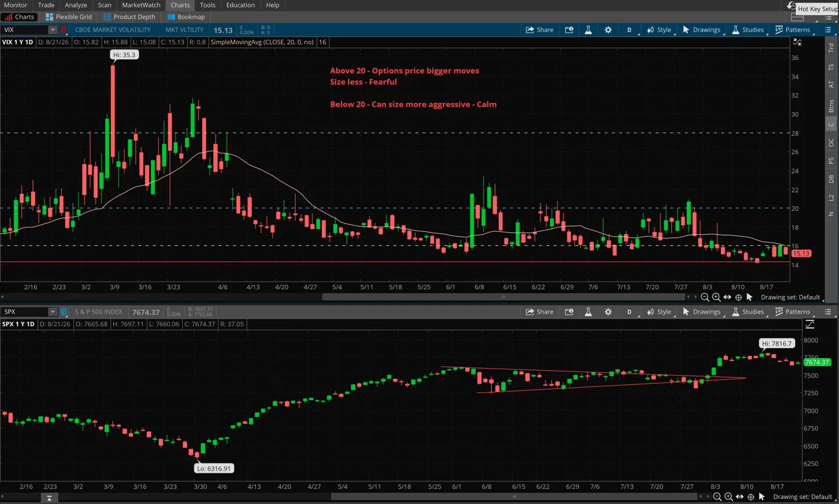Zoom in the SPX chart with the magnifier plus

tap(728, 497)
